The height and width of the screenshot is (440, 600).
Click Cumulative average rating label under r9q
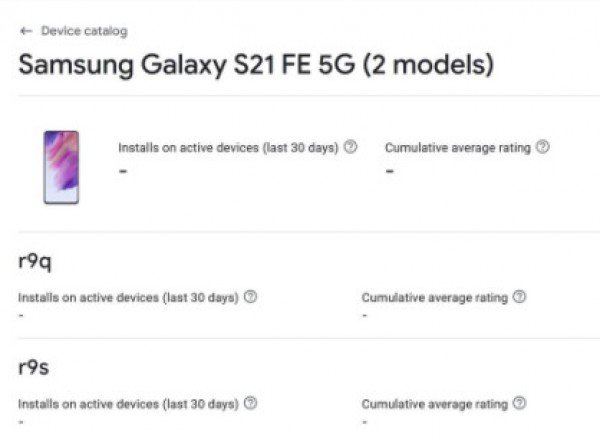pyautogui.click(x=435, y=298)
